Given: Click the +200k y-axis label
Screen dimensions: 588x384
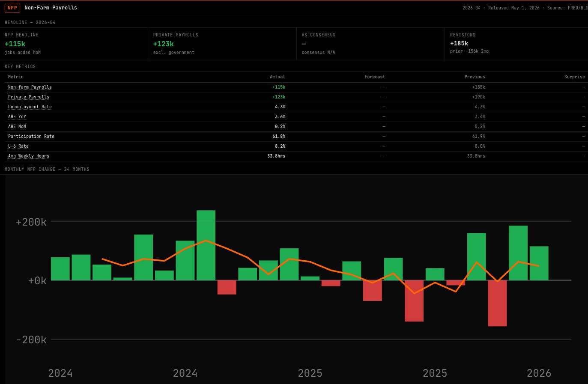Looking at the screenshot, I should click(x=31, y=222).
